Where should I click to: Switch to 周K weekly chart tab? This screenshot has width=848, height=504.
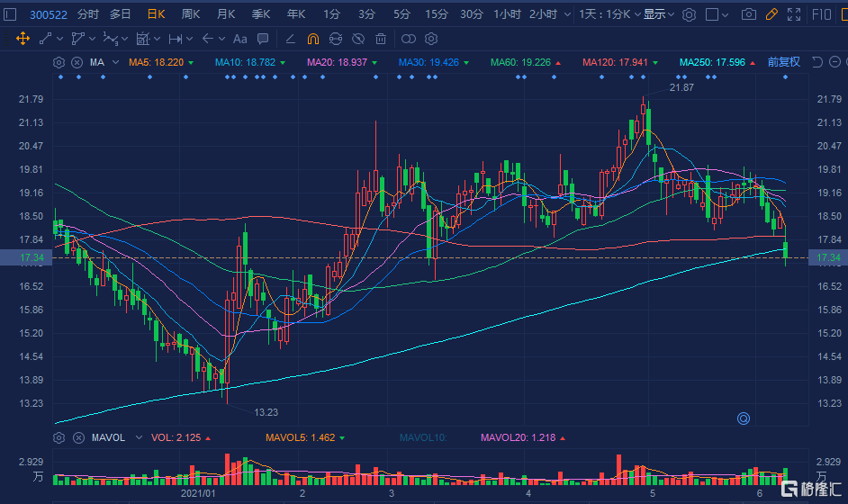pos(191,14)
